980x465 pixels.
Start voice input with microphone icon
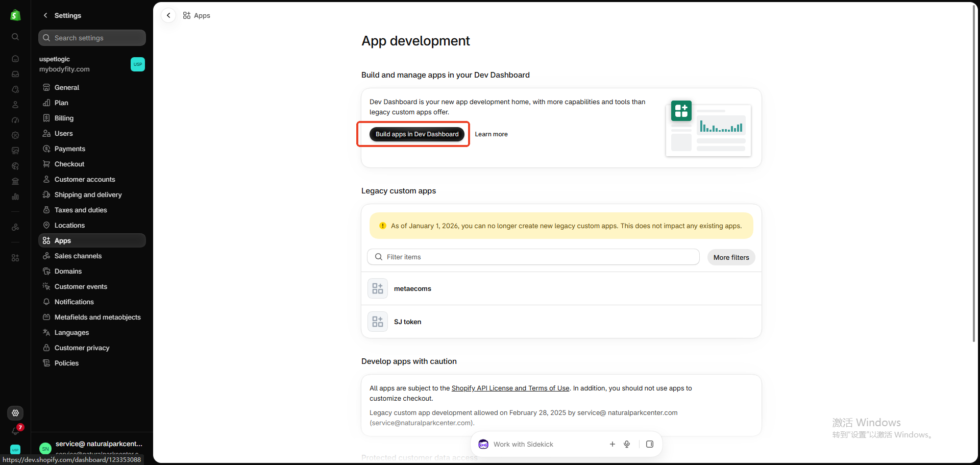point(627,444)
